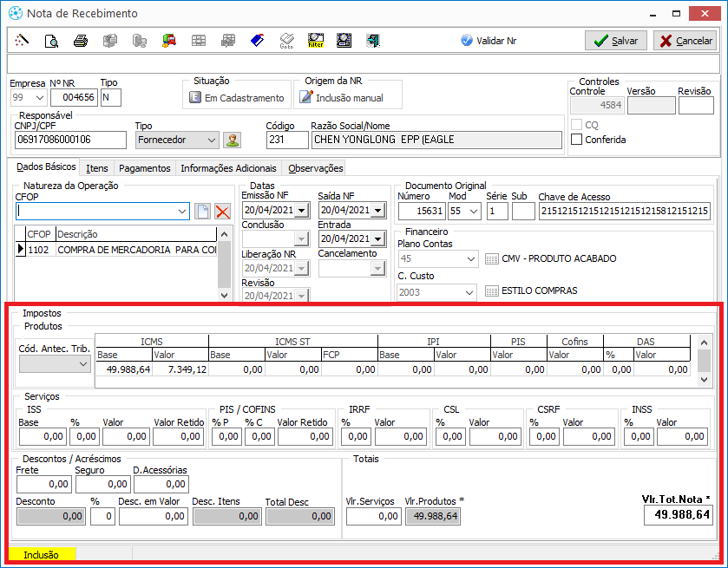This screenshot has width=728, height=568.
Task: Click CFOP list scrollbar down arrow
Action: [224, 295]
